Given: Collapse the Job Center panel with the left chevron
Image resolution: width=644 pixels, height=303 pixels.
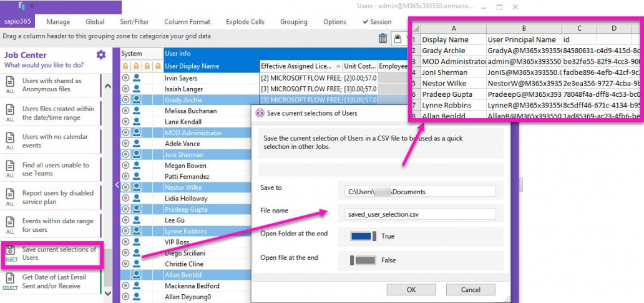Looking at the screenshot, I should (x=117, y=185).
